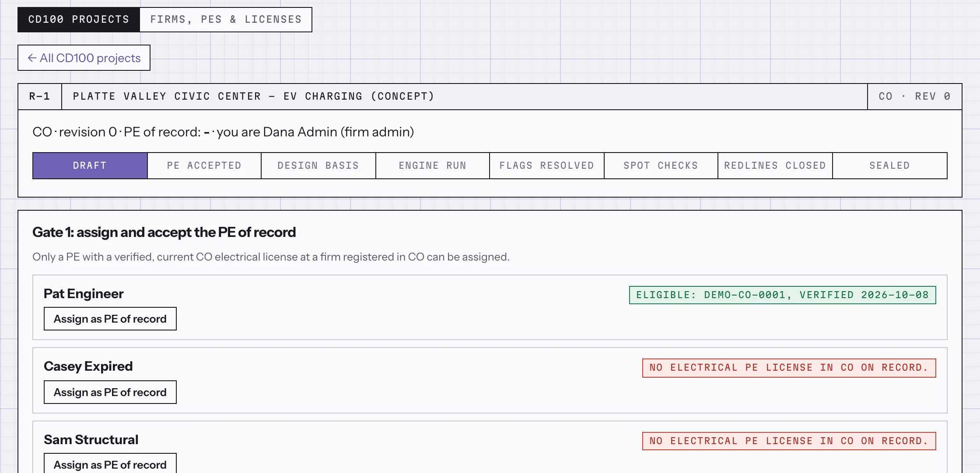Select the Sealed stage step

point(890,166)
